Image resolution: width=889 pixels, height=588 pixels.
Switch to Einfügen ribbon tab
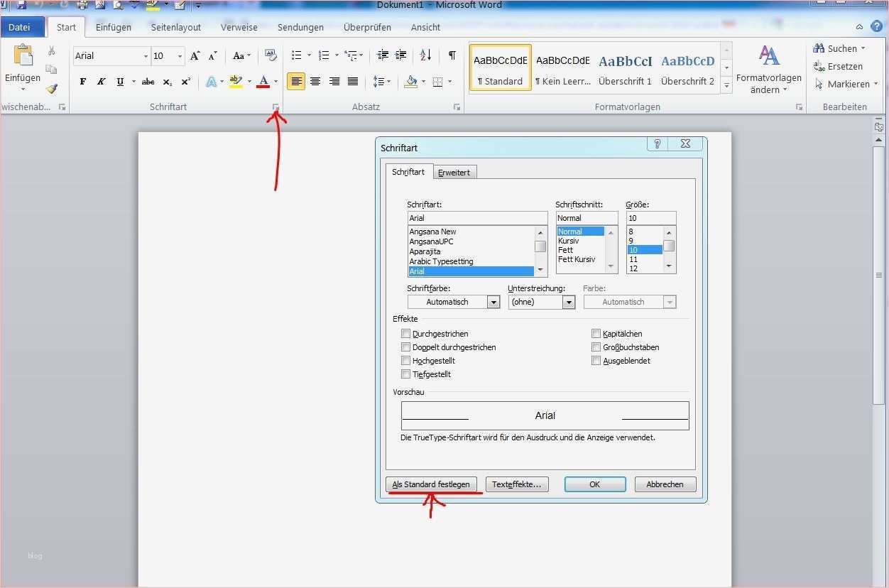114,27
